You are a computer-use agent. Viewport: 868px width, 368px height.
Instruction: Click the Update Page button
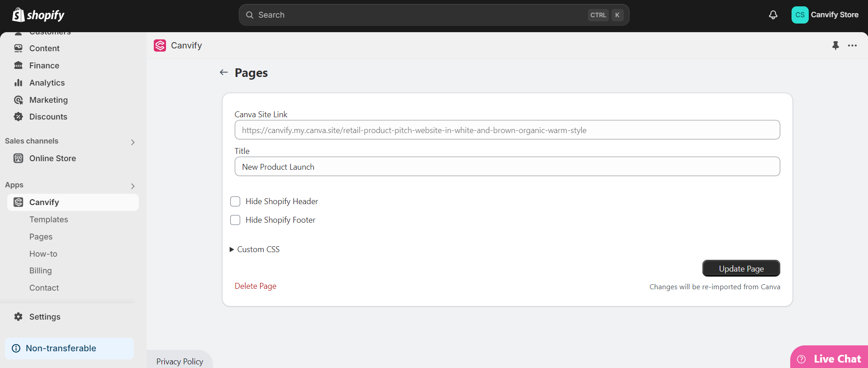pyautogui.click(x=741, y=268)
